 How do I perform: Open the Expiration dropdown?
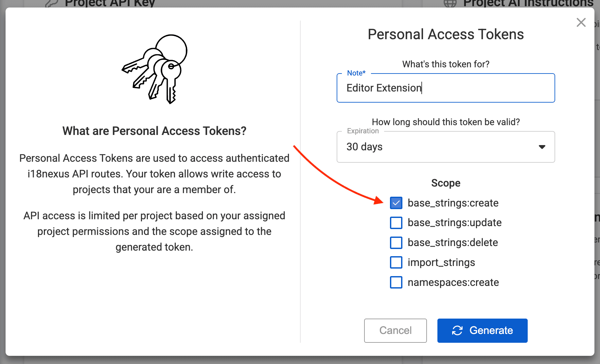(x=446, y=147)
